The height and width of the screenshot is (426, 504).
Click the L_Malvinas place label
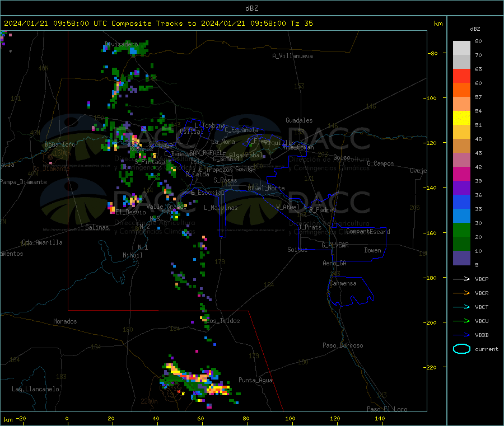[x=221, y=208]
